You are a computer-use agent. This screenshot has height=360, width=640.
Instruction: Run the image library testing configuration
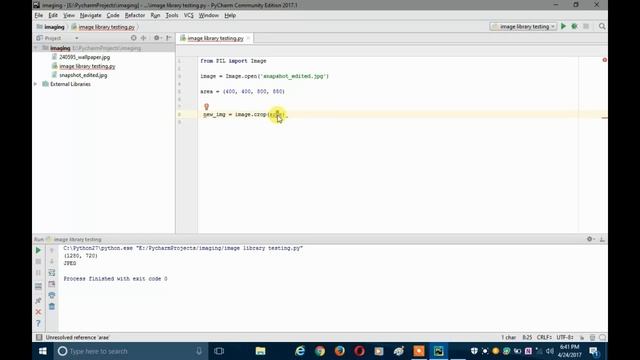coord(563,27)
